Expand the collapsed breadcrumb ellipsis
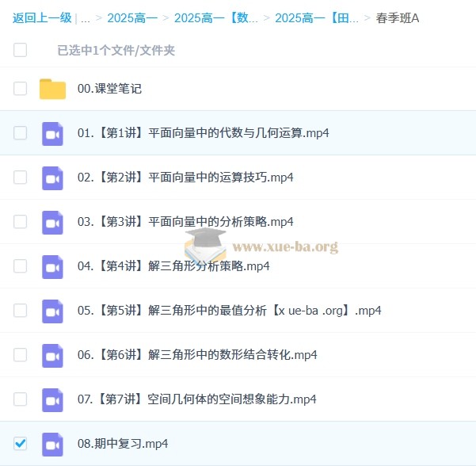 click(x=85, y=17)
